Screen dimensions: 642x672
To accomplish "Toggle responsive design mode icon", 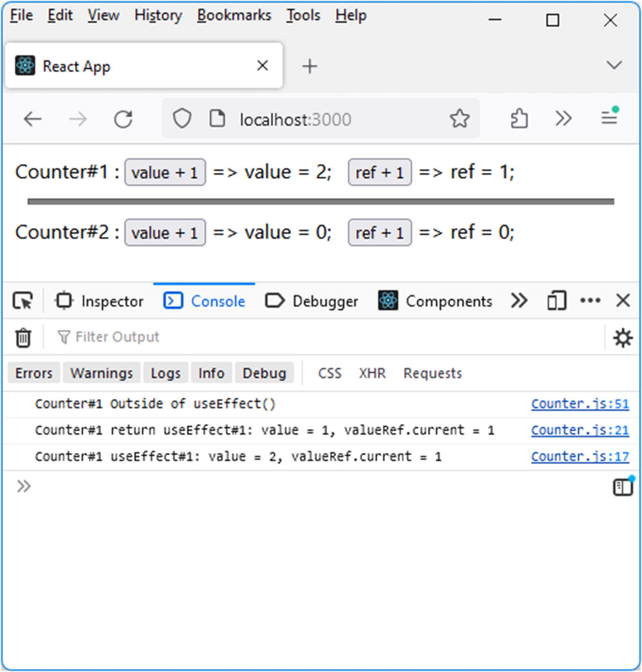I will pyautogui.click(x=556, y=301).
